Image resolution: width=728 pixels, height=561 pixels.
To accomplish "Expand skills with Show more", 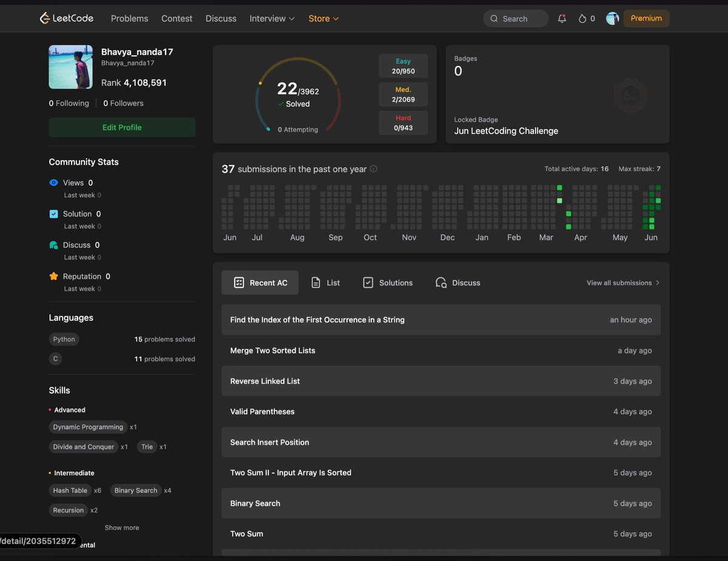I will pos(122,528).
